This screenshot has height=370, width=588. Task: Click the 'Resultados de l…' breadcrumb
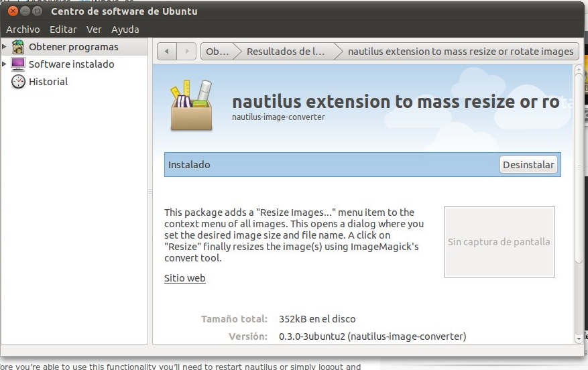[286, 52]
